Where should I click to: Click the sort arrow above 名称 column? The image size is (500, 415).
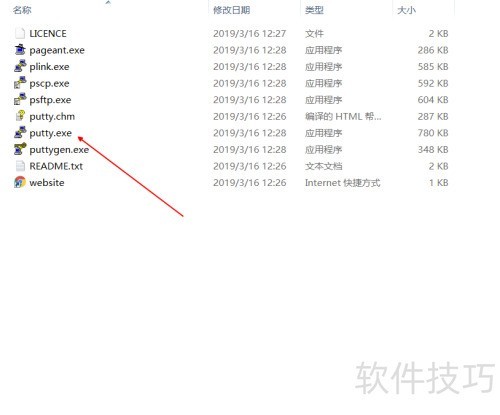click(x=108, y=2)
